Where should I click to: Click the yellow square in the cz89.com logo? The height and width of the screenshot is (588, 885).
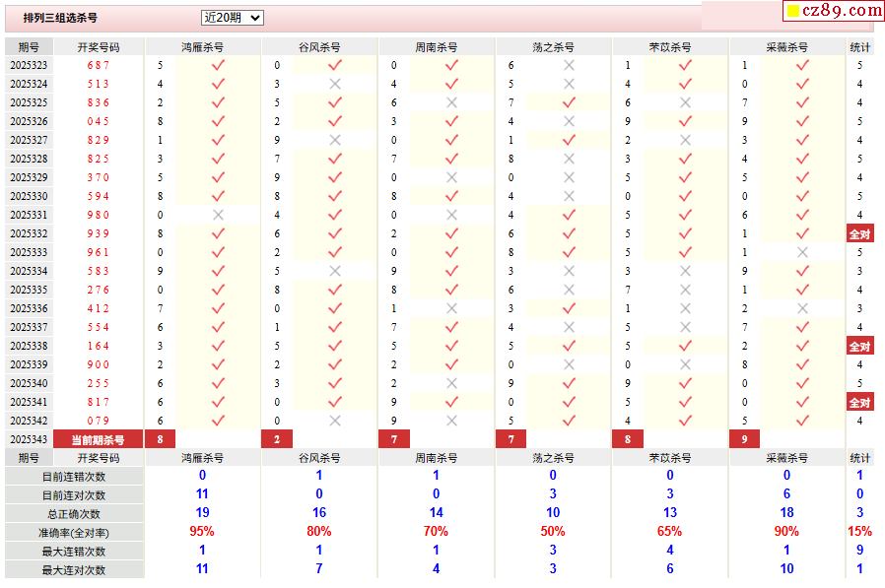point(793,12)
